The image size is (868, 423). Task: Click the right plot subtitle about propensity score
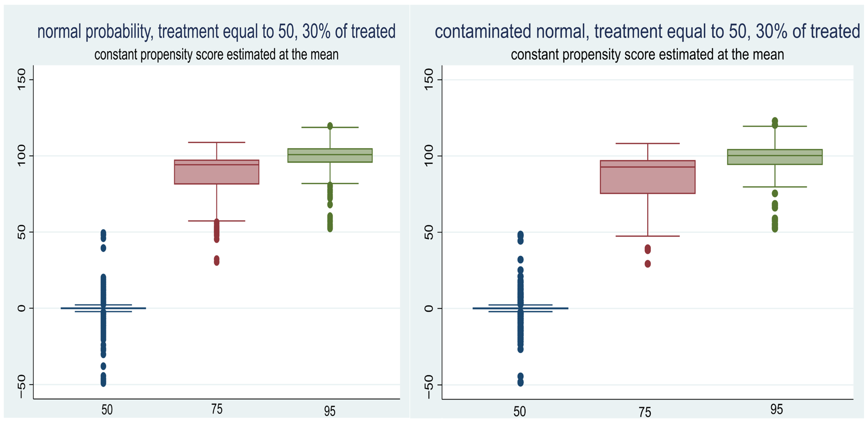pos(647,54)
